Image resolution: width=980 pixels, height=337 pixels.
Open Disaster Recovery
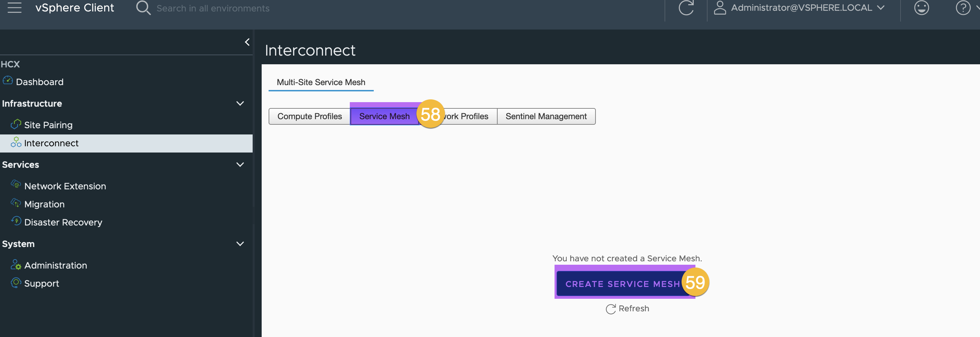(63, 222)
